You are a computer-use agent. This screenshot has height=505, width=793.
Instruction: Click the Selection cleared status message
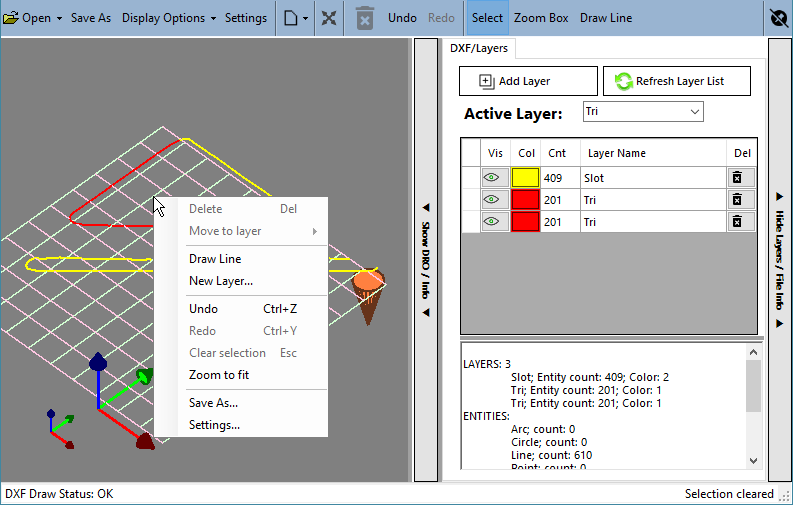tap(729, 494)
